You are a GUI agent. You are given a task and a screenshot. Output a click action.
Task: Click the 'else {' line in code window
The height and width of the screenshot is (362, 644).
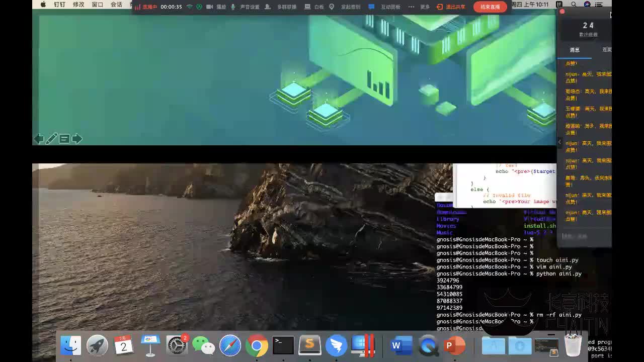click(x=479, y=190)
